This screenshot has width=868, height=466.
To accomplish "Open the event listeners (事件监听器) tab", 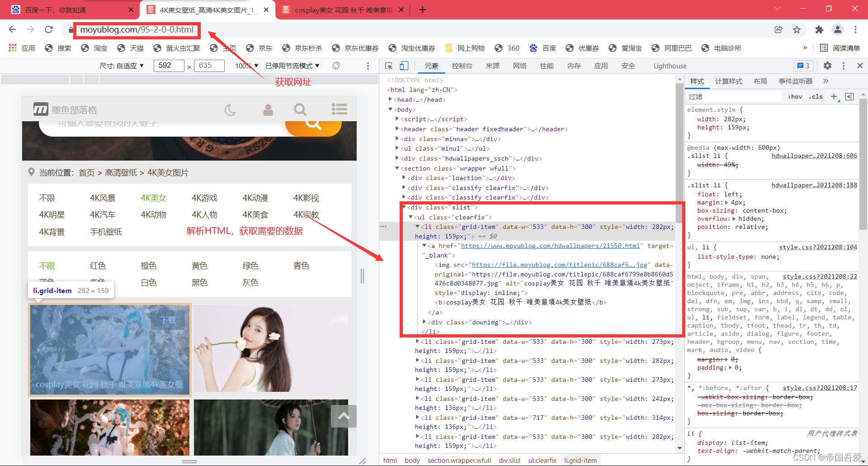I will click(x=795, y=81).
